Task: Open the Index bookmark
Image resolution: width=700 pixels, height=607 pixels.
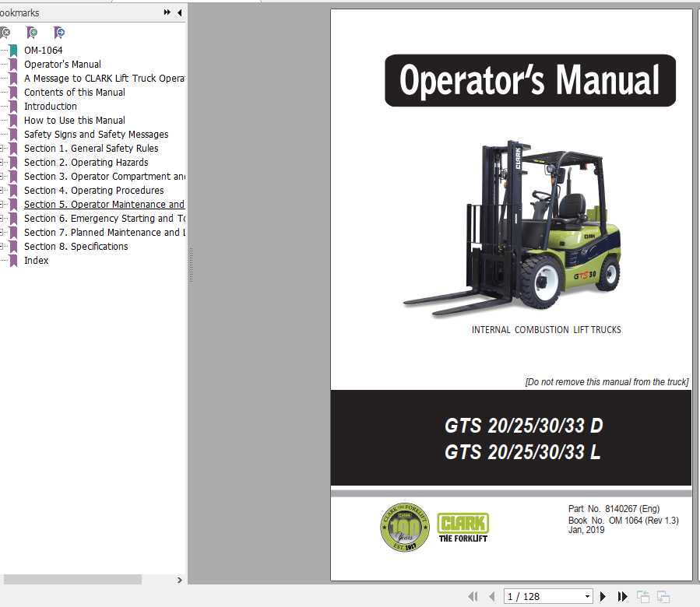Action: (x=36, y=260)
